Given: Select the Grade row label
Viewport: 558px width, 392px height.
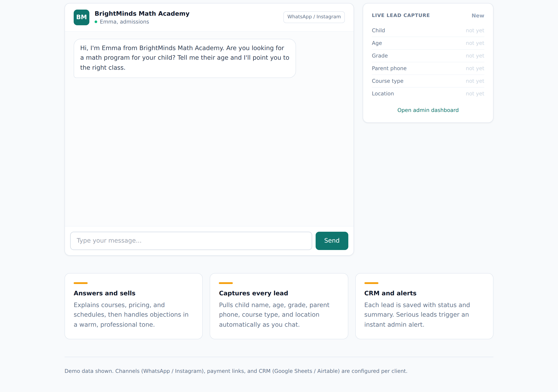Looking at the screenshot, I should (x=380, y=56).
